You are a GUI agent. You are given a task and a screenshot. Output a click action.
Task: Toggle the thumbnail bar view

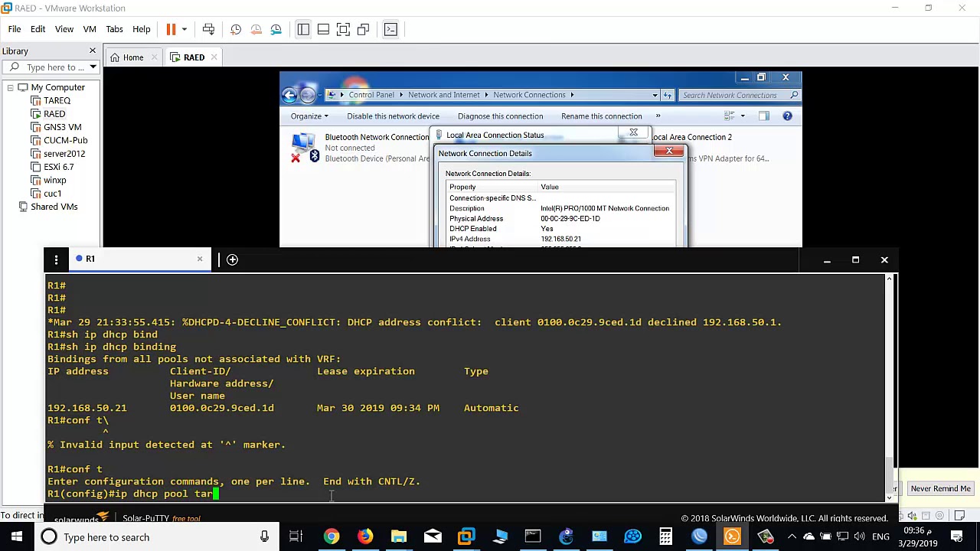coord(323,29)
